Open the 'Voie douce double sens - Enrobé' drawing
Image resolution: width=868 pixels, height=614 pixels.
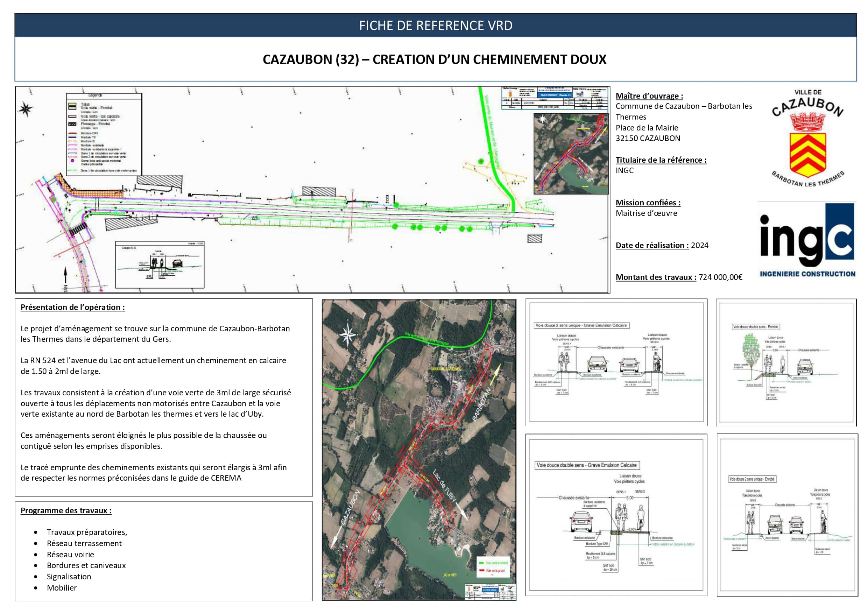pos(786,362)
